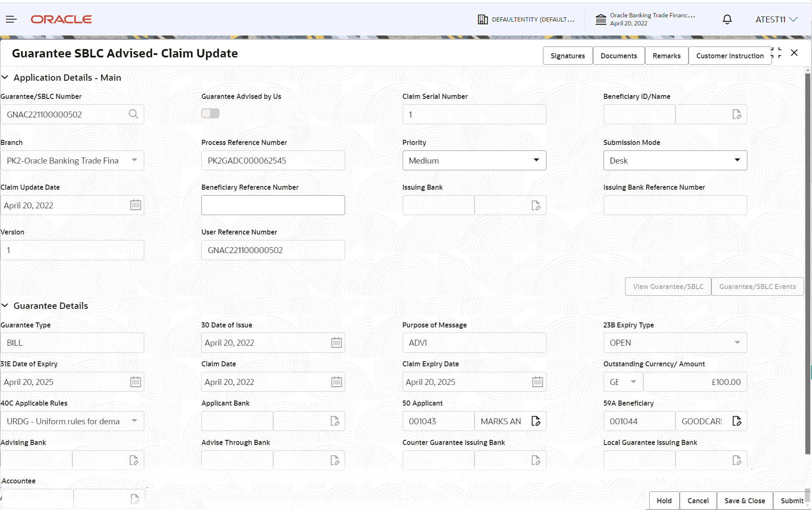Open the hamburger navigation menu
Screen dimensions: 812x510
click(x=11, y=19)
